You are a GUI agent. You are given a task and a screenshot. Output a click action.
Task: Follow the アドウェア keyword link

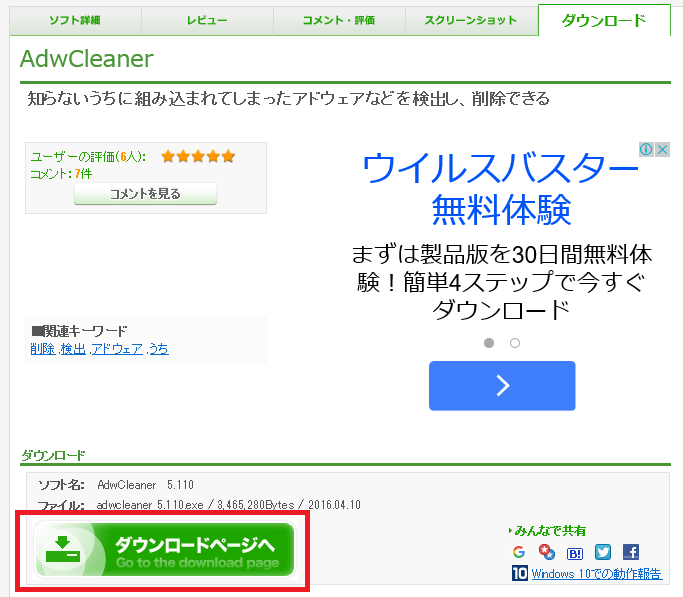pyautogui.click(x=117, y=349)
